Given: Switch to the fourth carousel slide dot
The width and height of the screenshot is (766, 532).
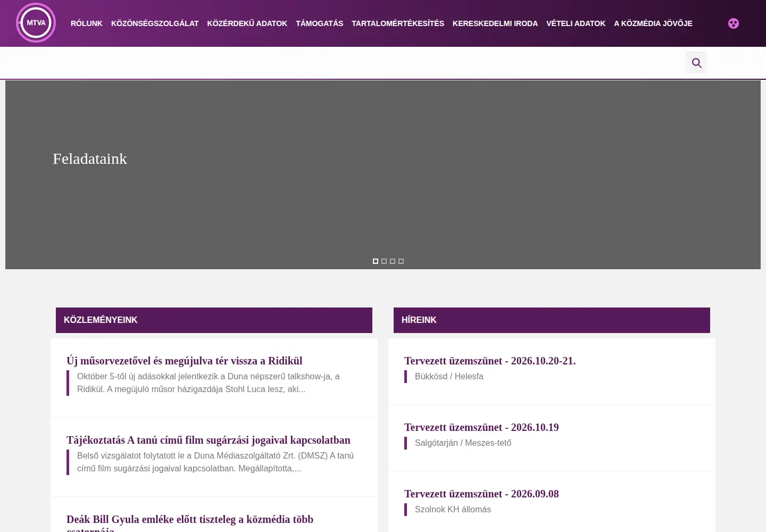Looking at the screenshot, I should pyautogui.click(x=401, y=261).
